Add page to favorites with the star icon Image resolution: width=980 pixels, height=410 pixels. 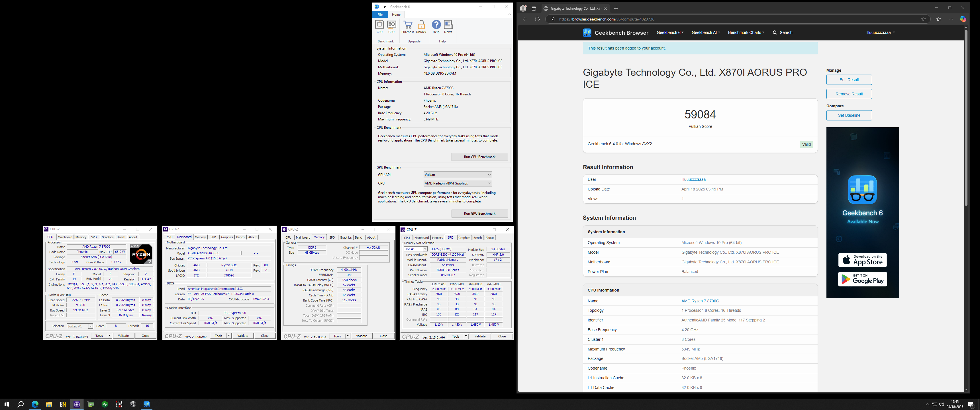point(923,19)
